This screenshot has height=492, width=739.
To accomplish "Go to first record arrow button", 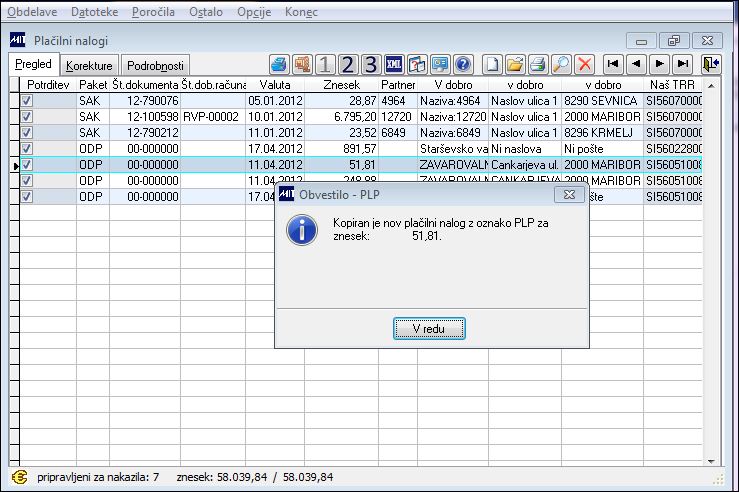I will 613,64.
